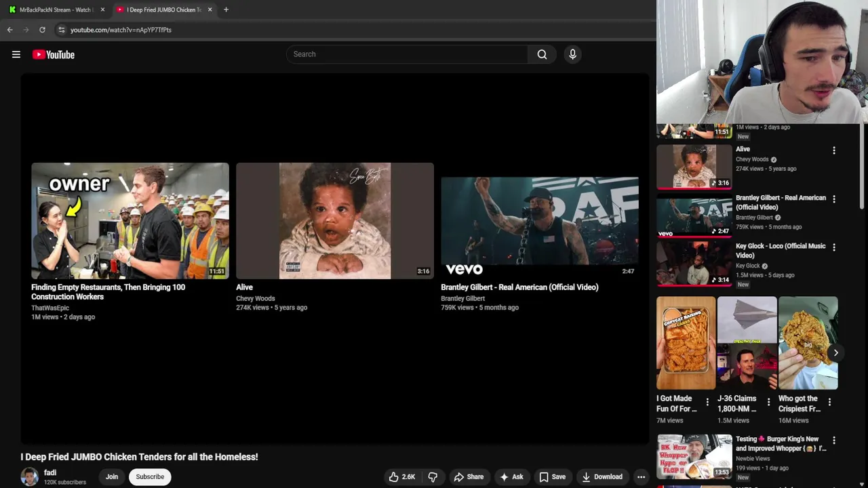Image resolution: width=868 pixels, height=488 pixels.
Task: Share the video
Action: coord(469,476)
